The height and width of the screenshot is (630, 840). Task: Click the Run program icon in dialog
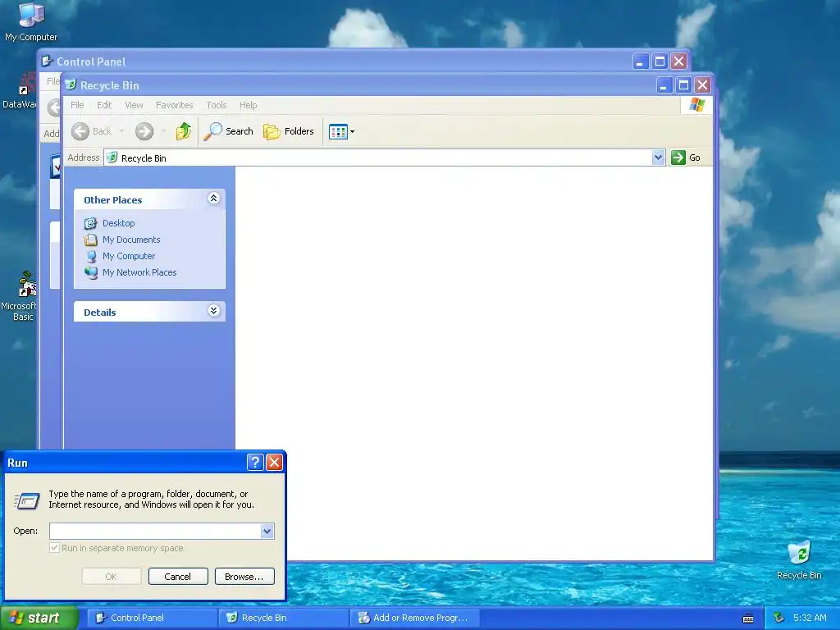click(x=27, y=501)
